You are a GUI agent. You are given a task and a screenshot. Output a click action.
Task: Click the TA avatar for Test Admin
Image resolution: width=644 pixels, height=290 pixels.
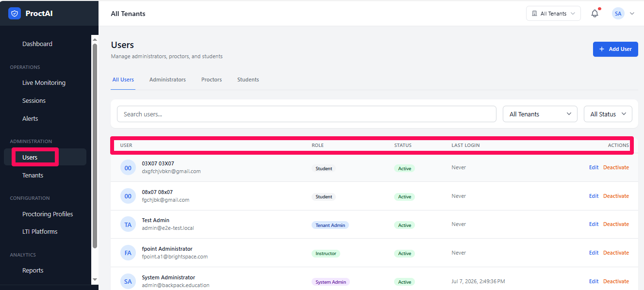coord(128,225)
